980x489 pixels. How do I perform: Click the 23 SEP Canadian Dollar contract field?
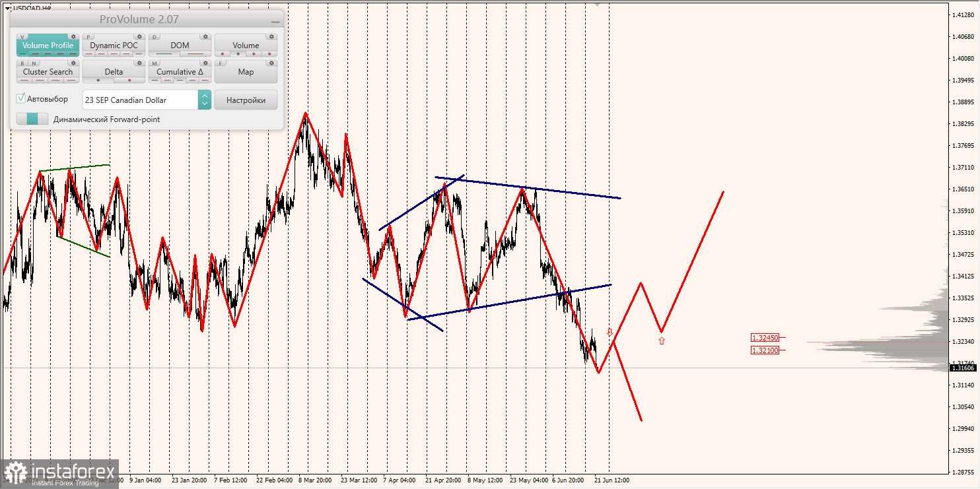pyautogui.click(x=140, y=100)
